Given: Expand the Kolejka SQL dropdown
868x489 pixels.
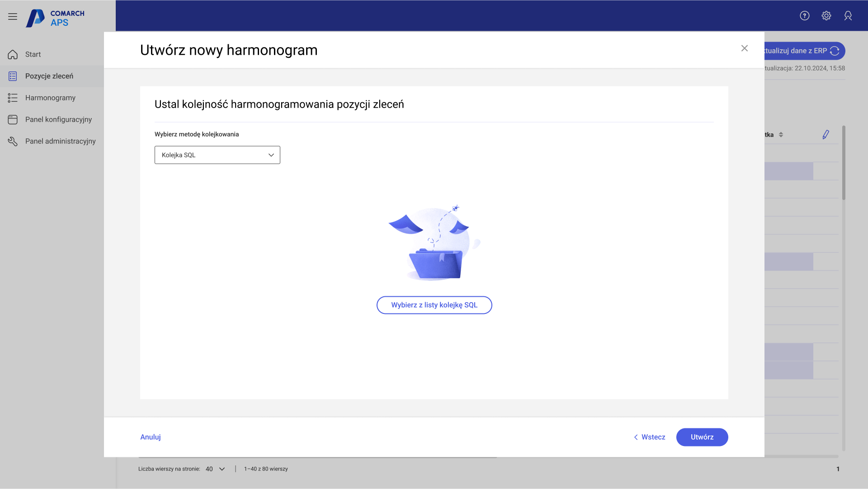Looking at the screenshot, I should [217, 155].
